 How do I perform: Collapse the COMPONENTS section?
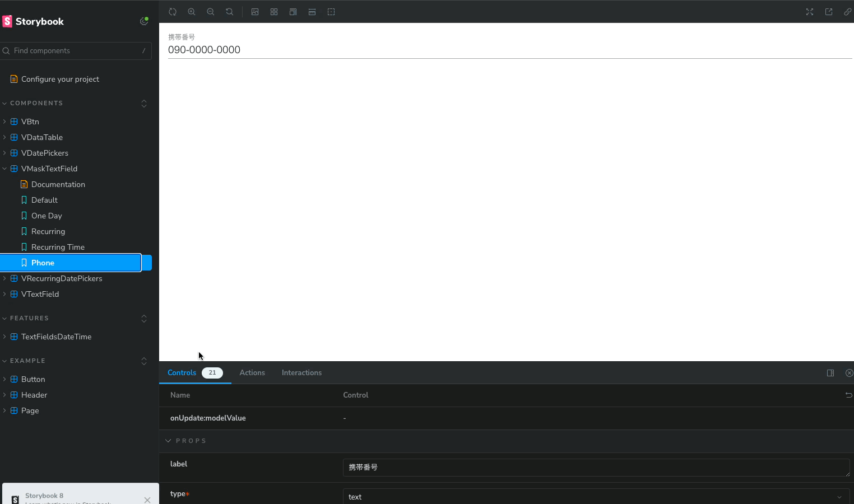click(36, 103)
